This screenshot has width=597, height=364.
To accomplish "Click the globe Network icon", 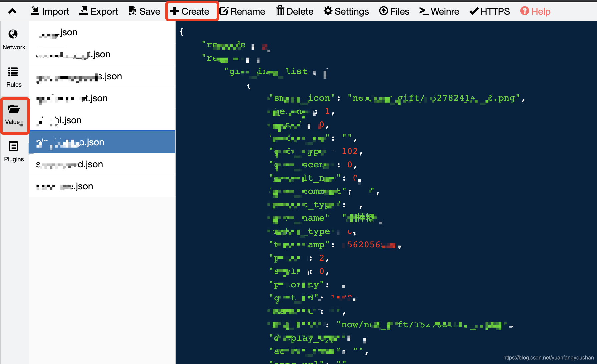I will 13,34.
